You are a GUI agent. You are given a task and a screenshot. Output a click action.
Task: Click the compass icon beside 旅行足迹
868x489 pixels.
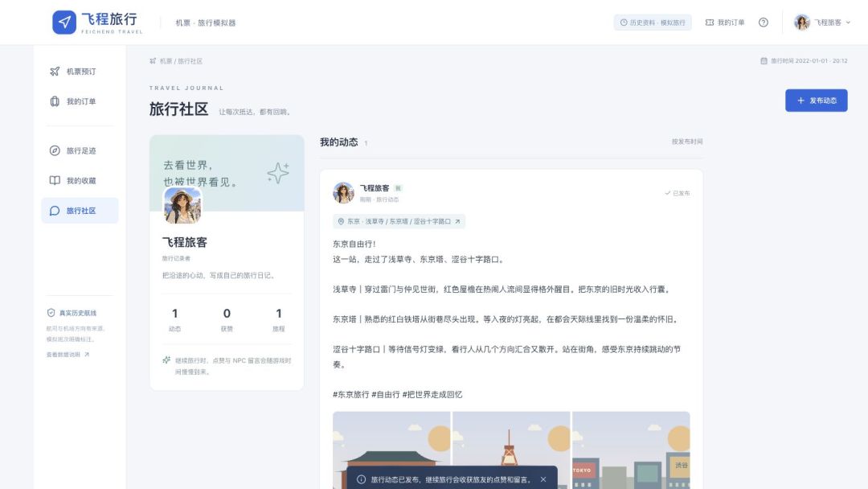(55, 150)
